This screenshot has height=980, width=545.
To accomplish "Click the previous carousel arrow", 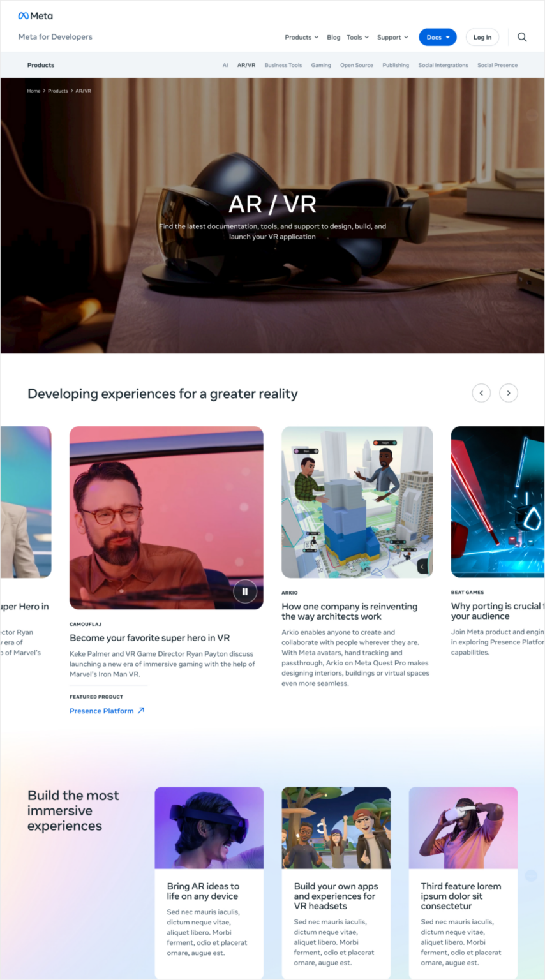I will [481, 392].
